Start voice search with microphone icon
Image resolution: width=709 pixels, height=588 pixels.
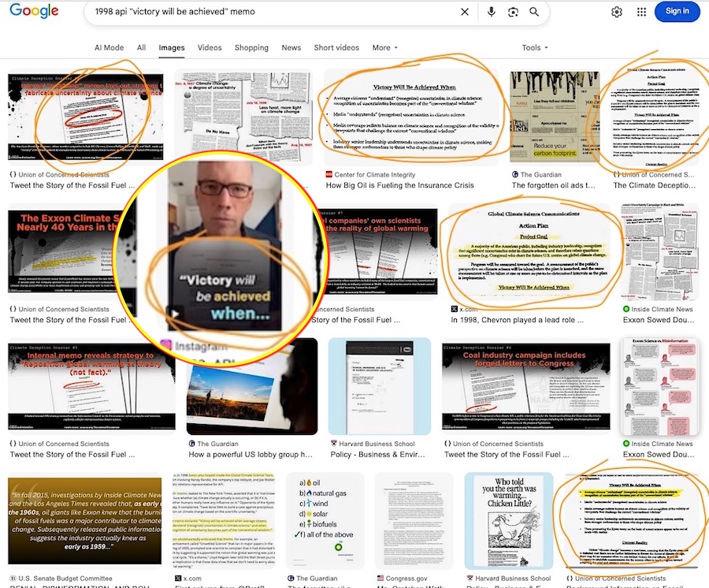point(492,12)
